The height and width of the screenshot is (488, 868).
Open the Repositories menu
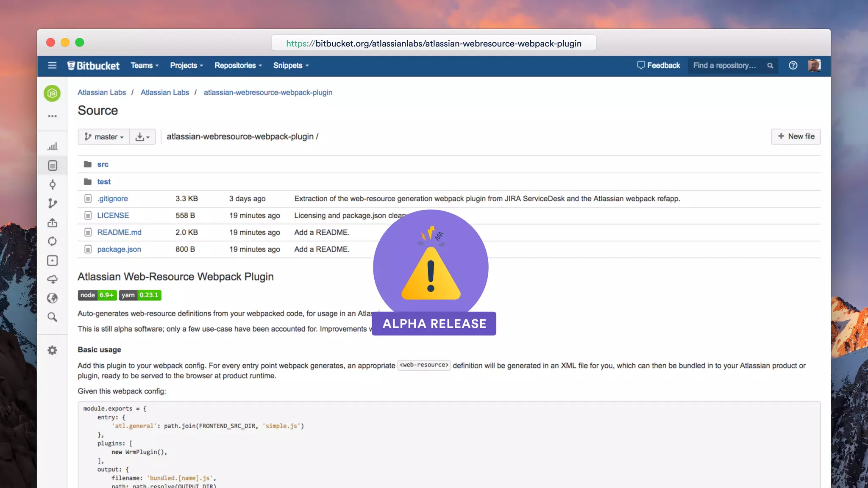tap(238, 66)
